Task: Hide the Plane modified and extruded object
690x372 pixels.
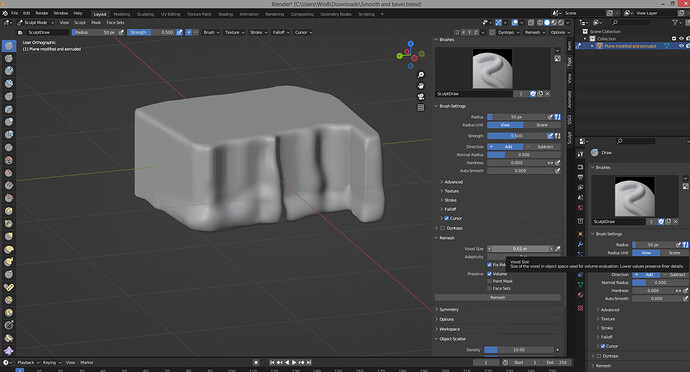Action: coord(681,46)
